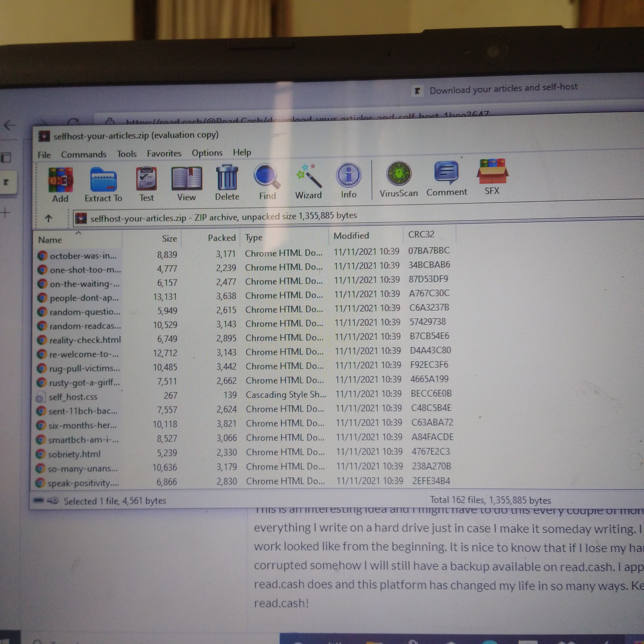Go up one folder level arrow

coord(49,219)
